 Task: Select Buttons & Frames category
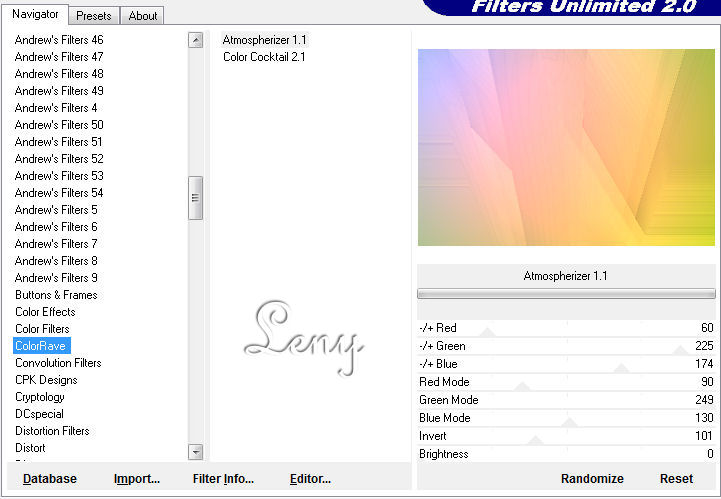point(56,295)
